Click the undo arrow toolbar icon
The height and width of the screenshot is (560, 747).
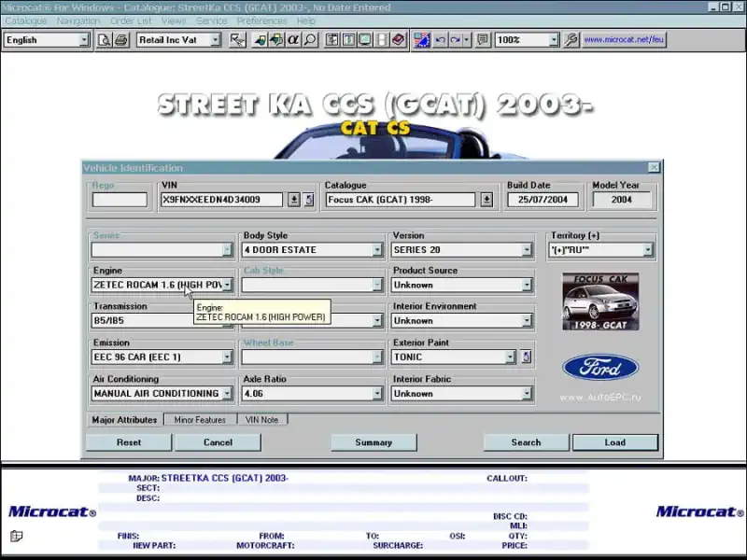click(x=440, y=40)
